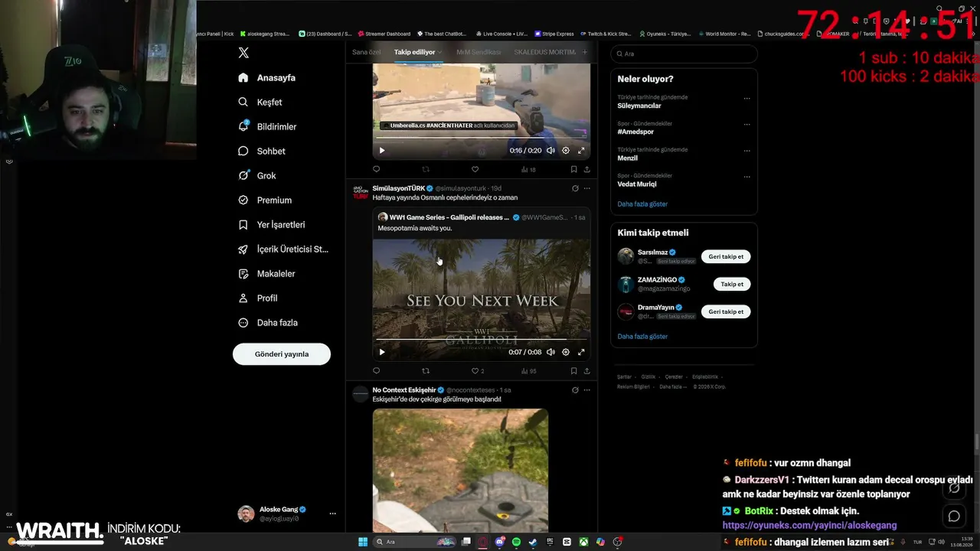Add a new timeline tab with plus
This screenshot has width=980, height=551.
pos(585,52)
